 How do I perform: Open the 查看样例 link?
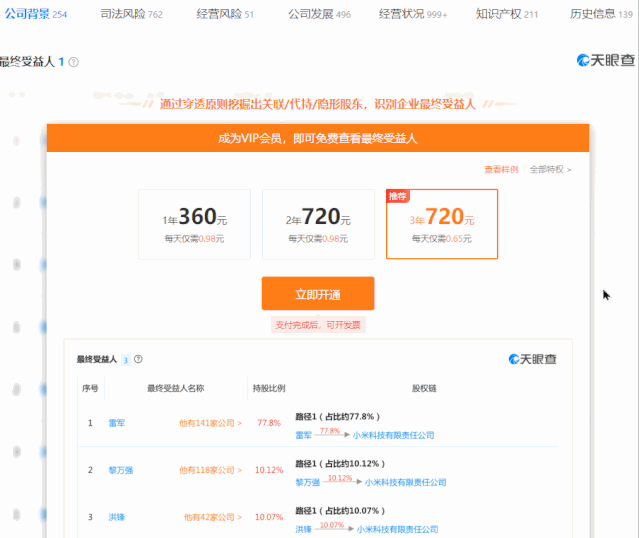(x=501, y=169)
